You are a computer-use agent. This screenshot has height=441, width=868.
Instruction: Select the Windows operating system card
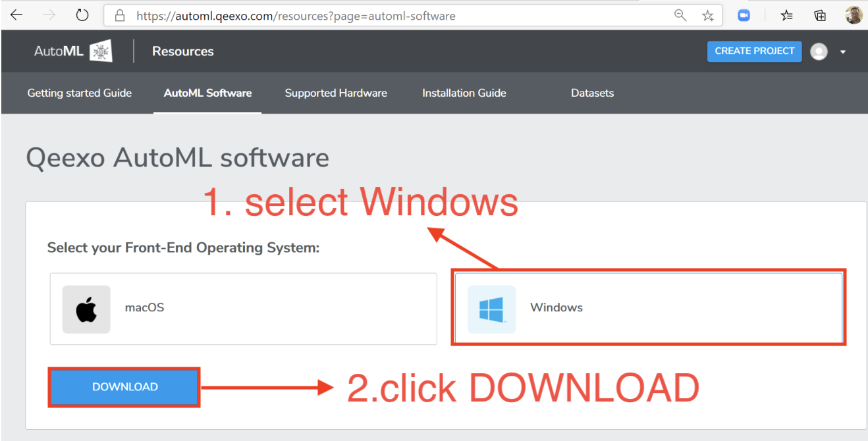point(649,307)
